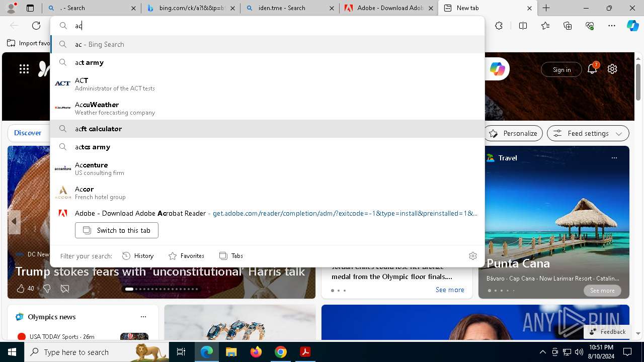The image size is (644, 362).
Task: Open Microsoft Edge in taskbar
Action: pos(207,352)
